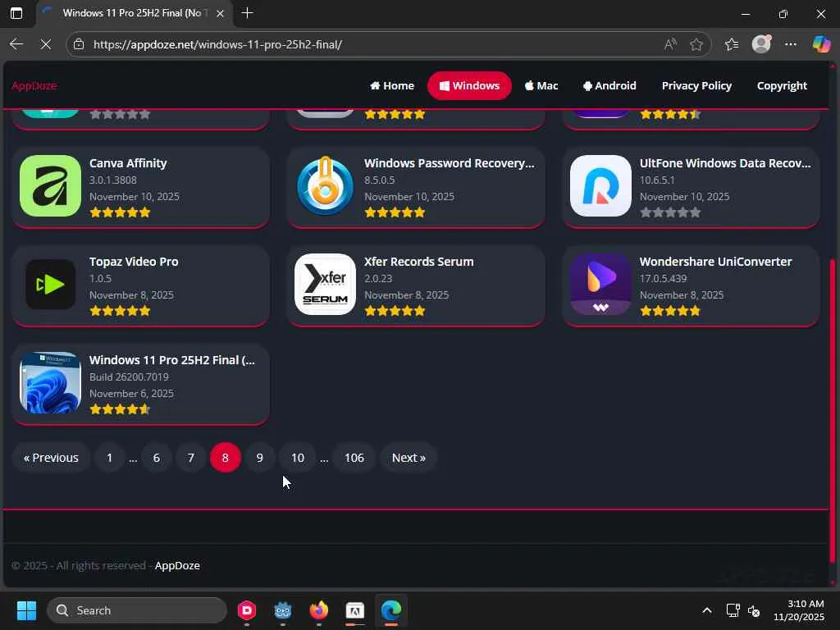The image size is (840, 630).
Task: Click the Build 26200.7019 text
Action: (x=129, y=377)
